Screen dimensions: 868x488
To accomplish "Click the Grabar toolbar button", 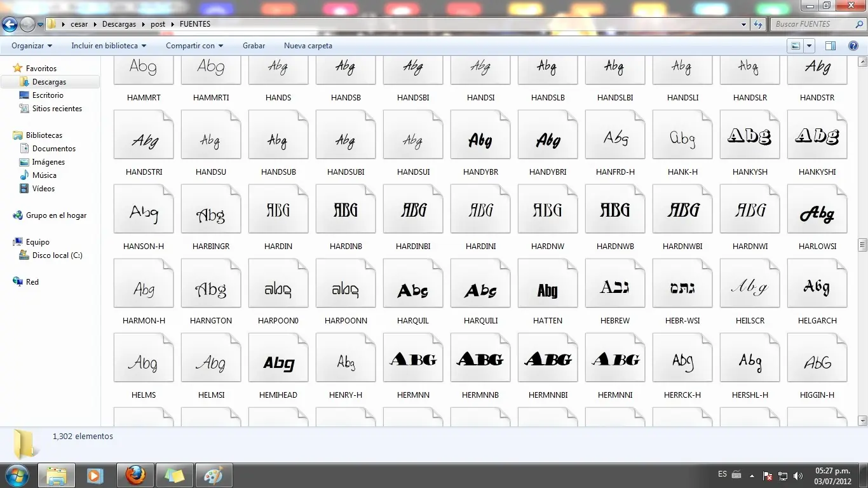I will 254,46.
